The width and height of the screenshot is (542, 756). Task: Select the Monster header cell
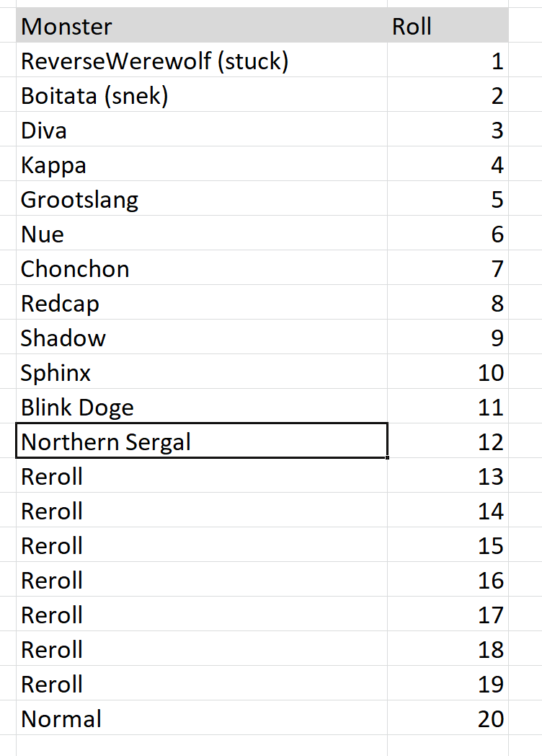click(202, 27)
